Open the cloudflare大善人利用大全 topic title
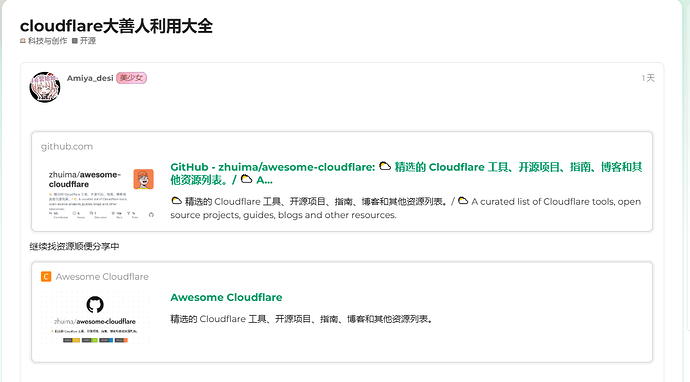690x382 pixels. point(116,26)
